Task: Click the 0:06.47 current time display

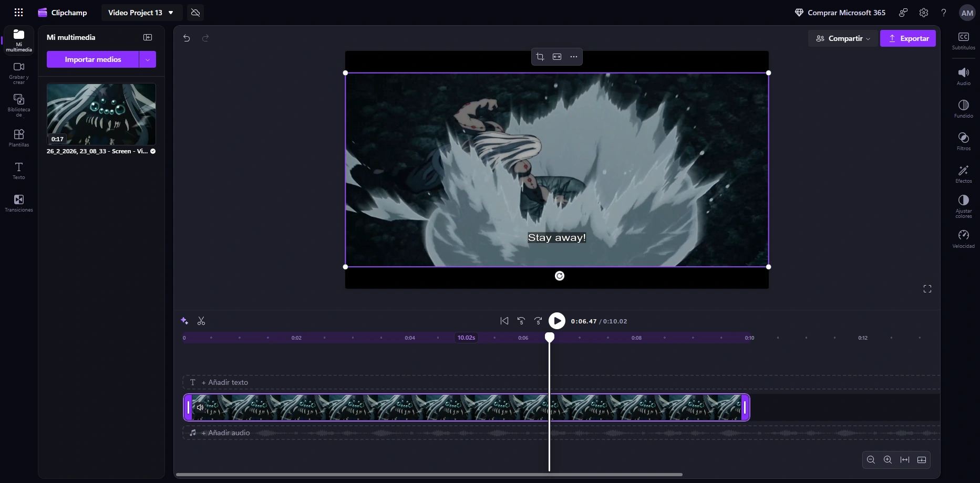Action: click(x=584, y=321)
